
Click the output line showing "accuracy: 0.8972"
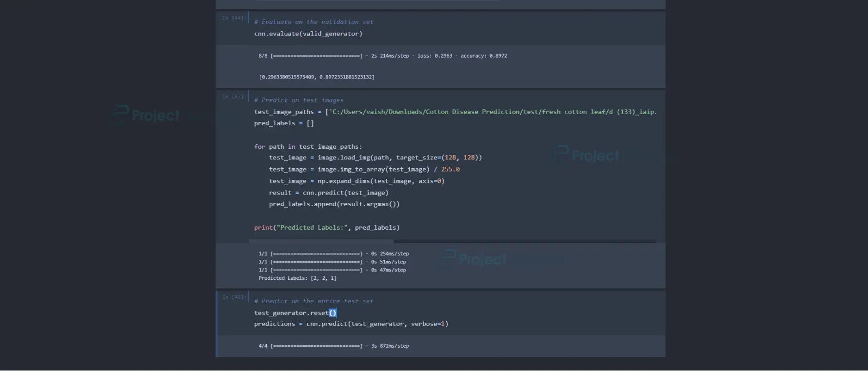point(383,56)
